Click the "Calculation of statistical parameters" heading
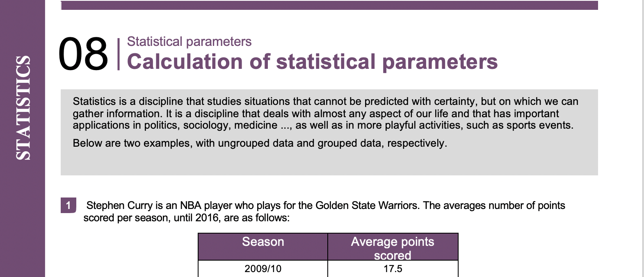 click(312, 62)
